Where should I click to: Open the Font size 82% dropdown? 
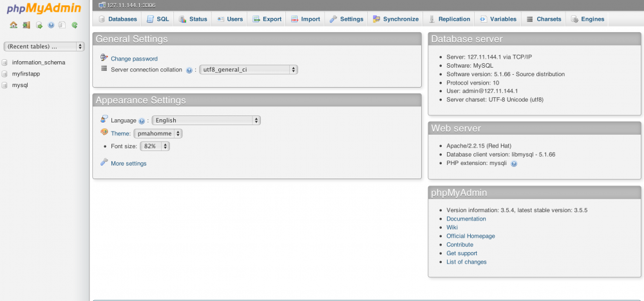coord(155,146)
